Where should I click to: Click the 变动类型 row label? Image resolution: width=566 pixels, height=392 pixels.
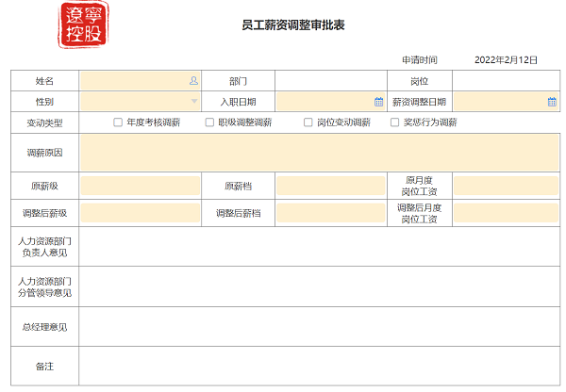[x=44, y=123]
